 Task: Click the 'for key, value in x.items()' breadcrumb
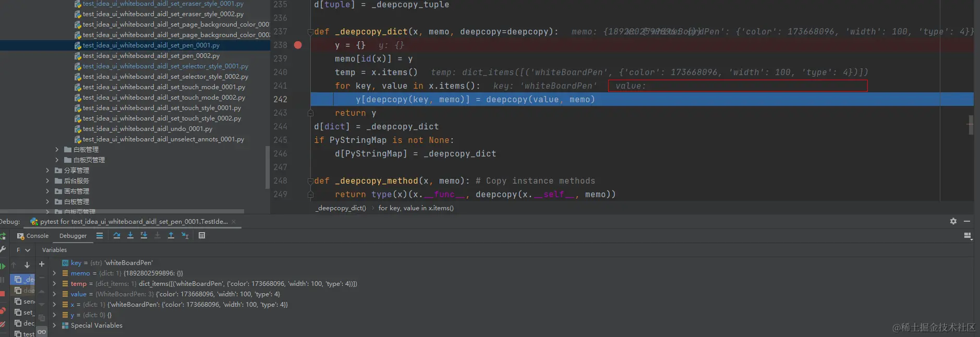point(416,208)
